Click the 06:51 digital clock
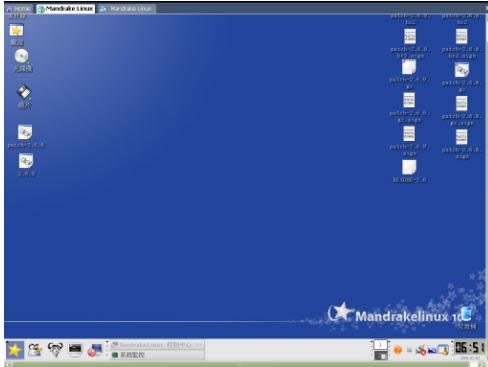The width and height of the screenshot is (488, 367). 469,347
